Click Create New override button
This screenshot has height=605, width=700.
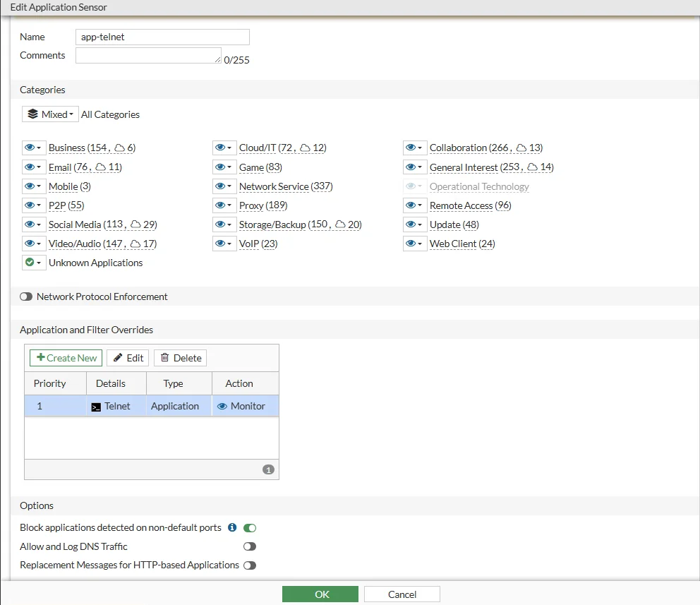click(x=66, y=358)
